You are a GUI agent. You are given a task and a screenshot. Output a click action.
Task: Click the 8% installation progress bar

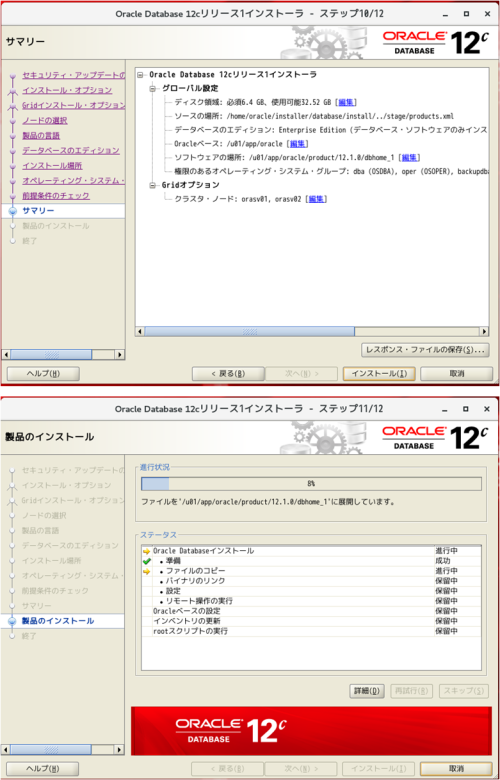point(311,484)
